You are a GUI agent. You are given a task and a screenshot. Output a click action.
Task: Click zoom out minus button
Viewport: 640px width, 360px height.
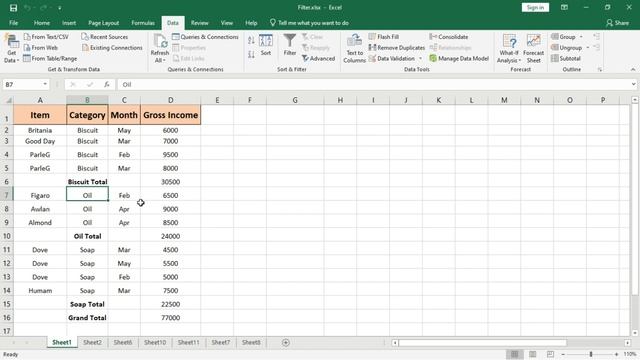coord(563,354)
